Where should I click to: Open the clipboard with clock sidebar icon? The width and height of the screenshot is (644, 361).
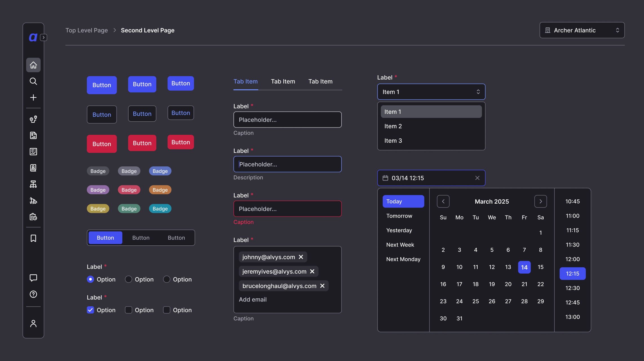point(33,217)
